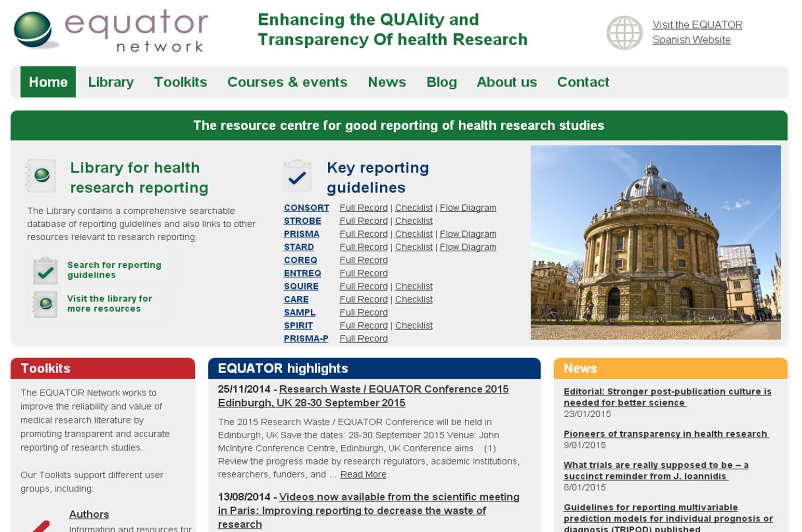Click the Search for reporting guidelines link
The height and width of the screenshot is (532, 802).
114,270
